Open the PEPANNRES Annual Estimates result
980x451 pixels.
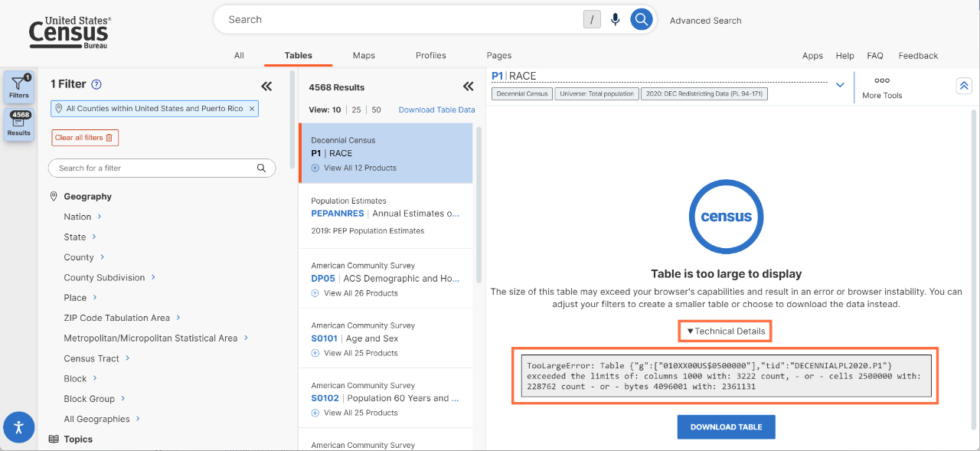386,215
